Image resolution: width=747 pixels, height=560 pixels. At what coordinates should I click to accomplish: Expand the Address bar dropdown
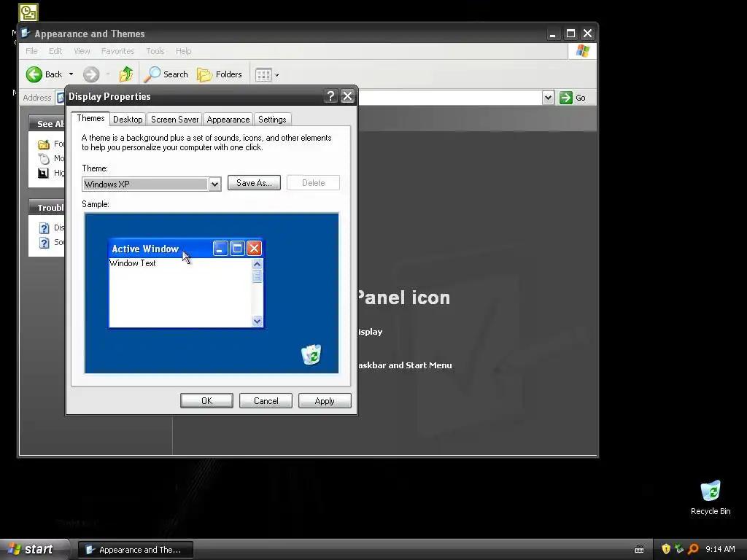pos(548,98)
